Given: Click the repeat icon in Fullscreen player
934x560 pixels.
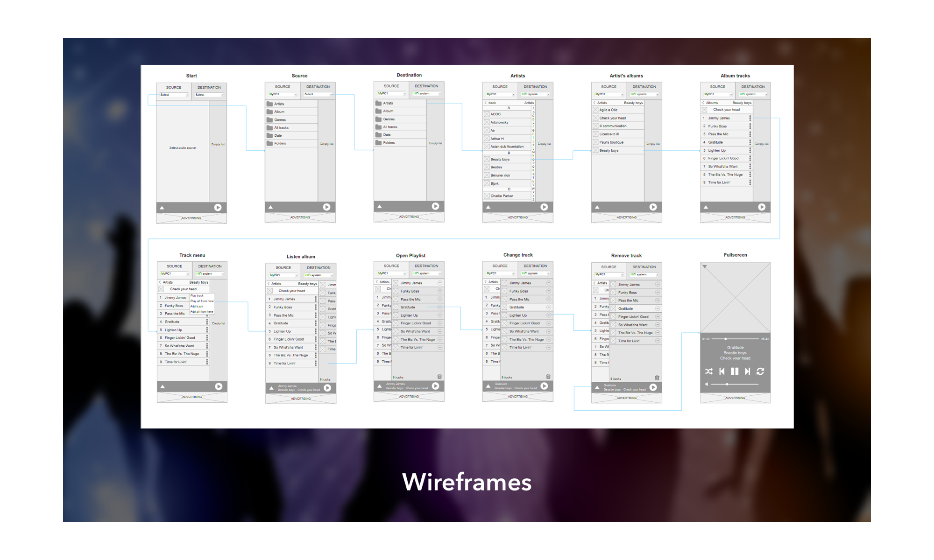Looking at the screenshot, I should tap(760, 371).
